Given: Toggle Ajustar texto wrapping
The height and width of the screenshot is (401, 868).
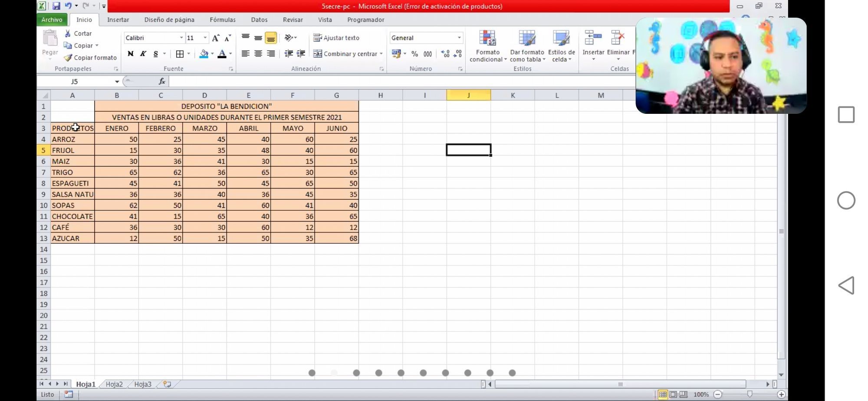Looking at the screenshot, I should point(341,38).
